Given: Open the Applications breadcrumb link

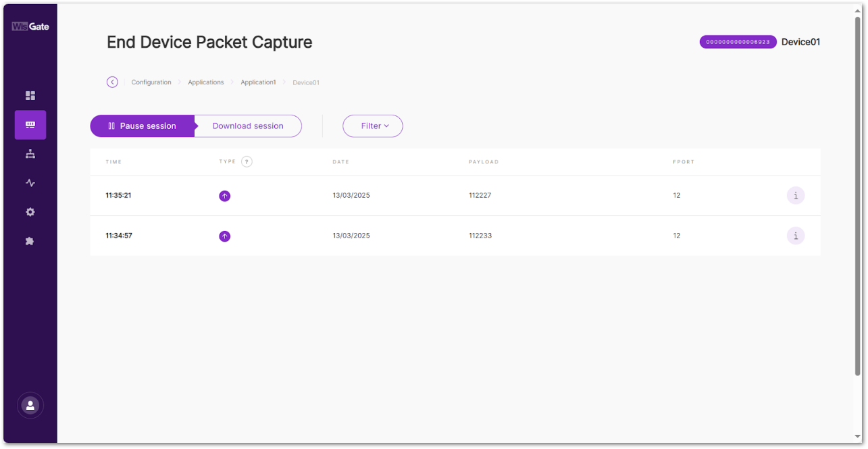Looking at the screenshot, I should click(206, 82).
